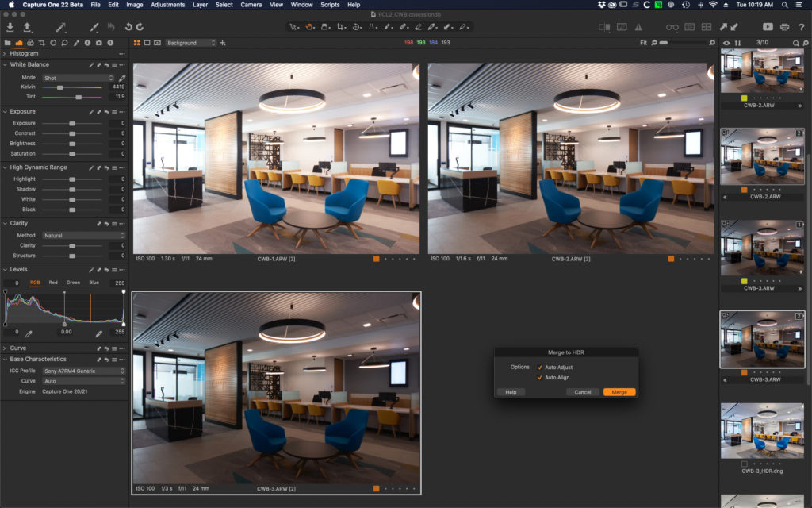Collapse the White Balance panel

point(5,64)
